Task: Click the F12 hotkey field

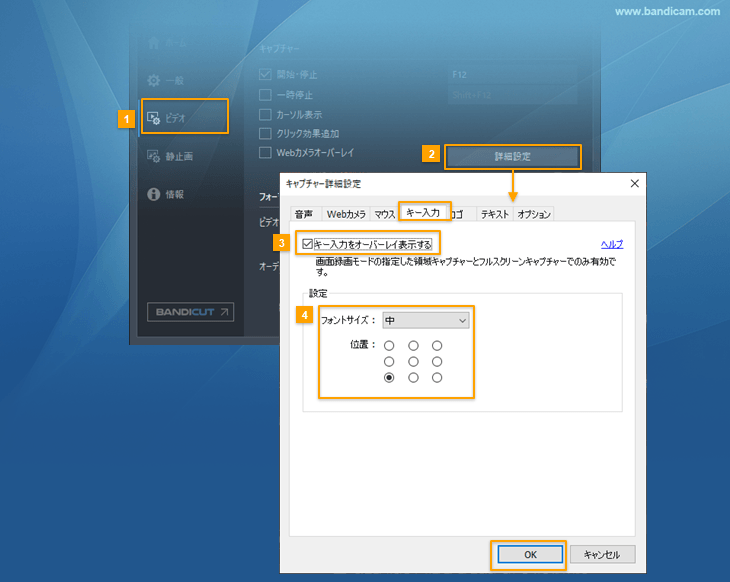Action: pos(512,74)
